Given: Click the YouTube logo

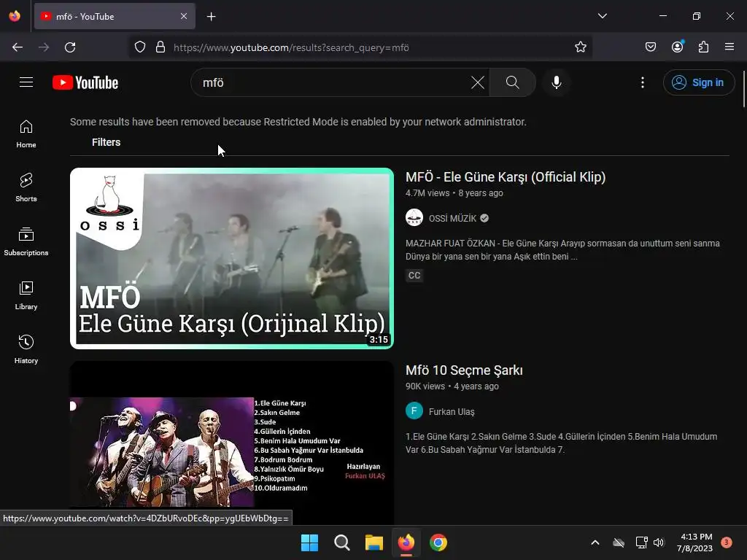Looking at the screenshot, I should tap(85, 82).
